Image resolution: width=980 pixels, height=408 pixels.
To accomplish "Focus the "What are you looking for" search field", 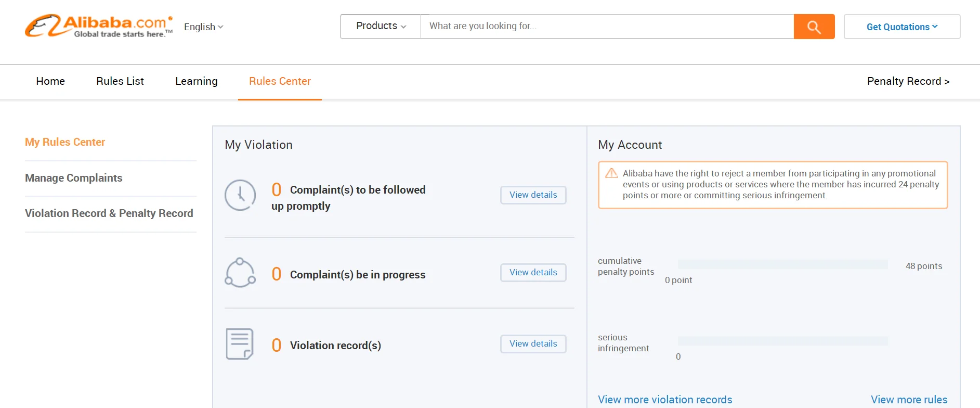I will point(607,26).
